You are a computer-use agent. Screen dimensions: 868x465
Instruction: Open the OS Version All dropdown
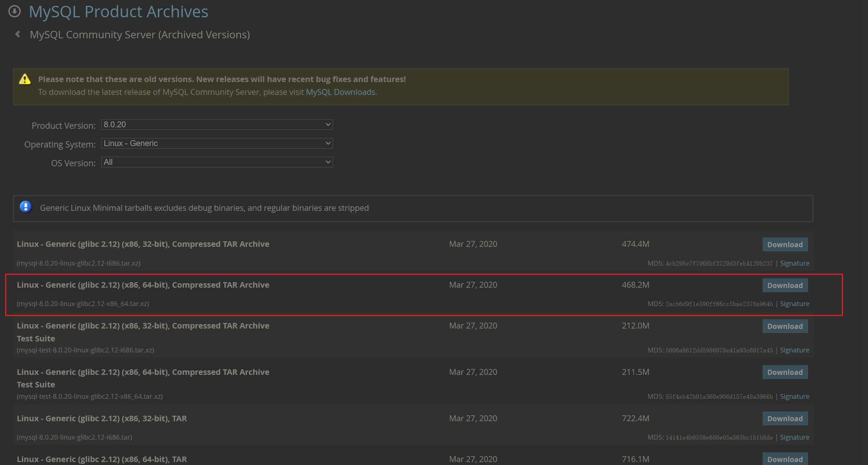tap(217, 162)
